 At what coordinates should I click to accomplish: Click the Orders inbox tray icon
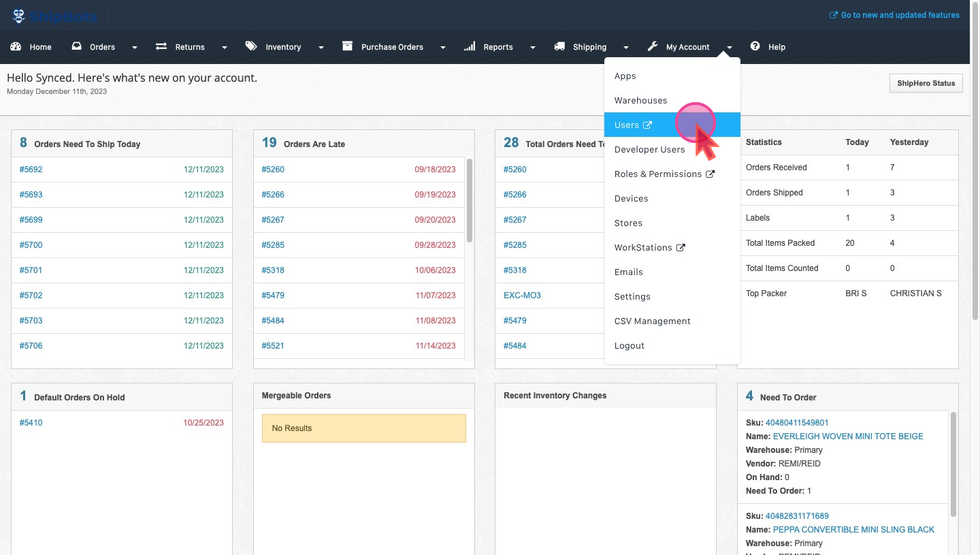[x=77, y=46]
